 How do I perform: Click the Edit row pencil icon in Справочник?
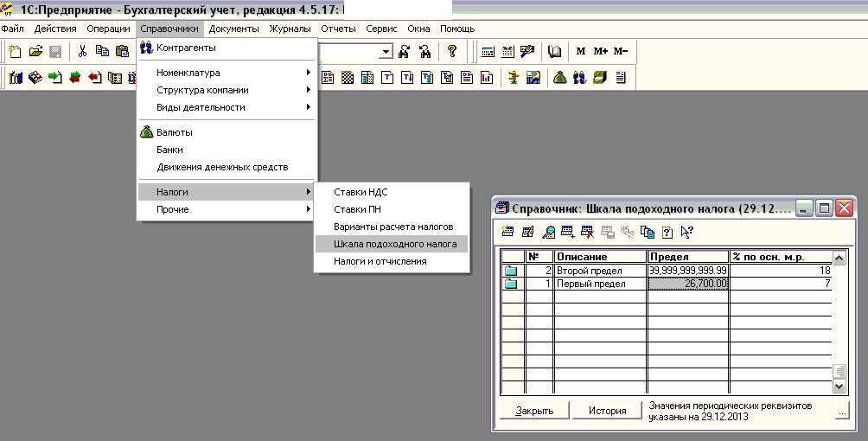pyautogui.click(x=528, y=232)
